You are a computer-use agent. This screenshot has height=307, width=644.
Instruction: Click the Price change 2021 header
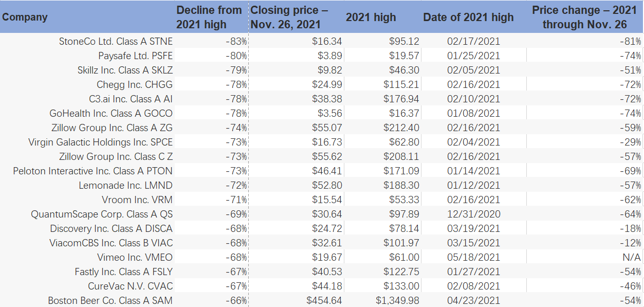(584, 17)
